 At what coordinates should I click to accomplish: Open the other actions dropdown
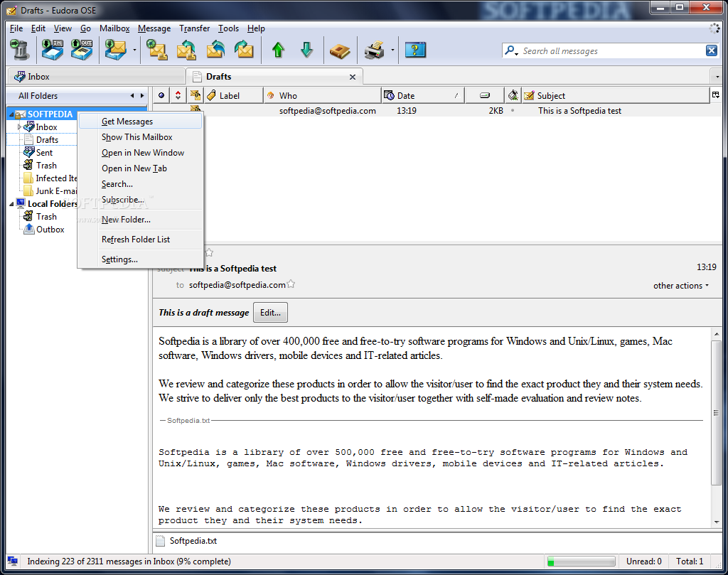pos(680,286)
